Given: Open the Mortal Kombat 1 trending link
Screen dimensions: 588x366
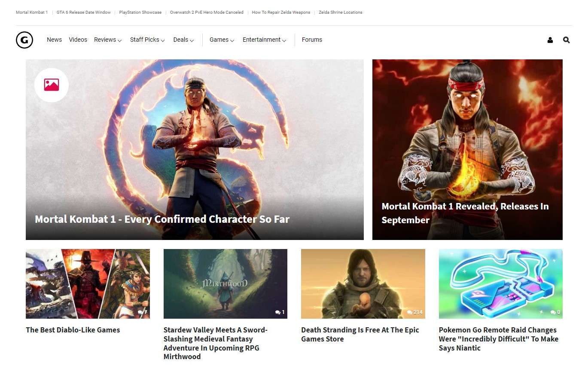Looking at the screenshot, I should tap(31, 12).
